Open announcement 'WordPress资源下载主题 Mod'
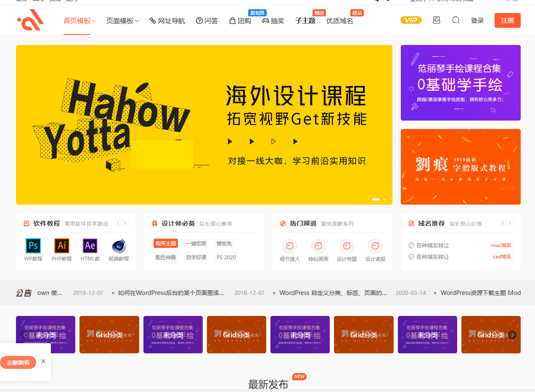535x392 pixels. pos(481,293)
